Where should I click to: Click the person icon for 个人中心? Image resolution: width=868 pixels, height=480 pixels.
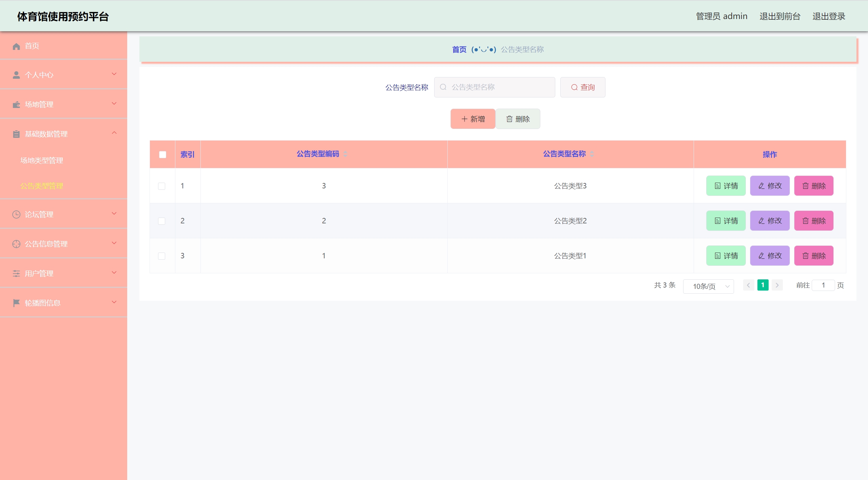16,75
